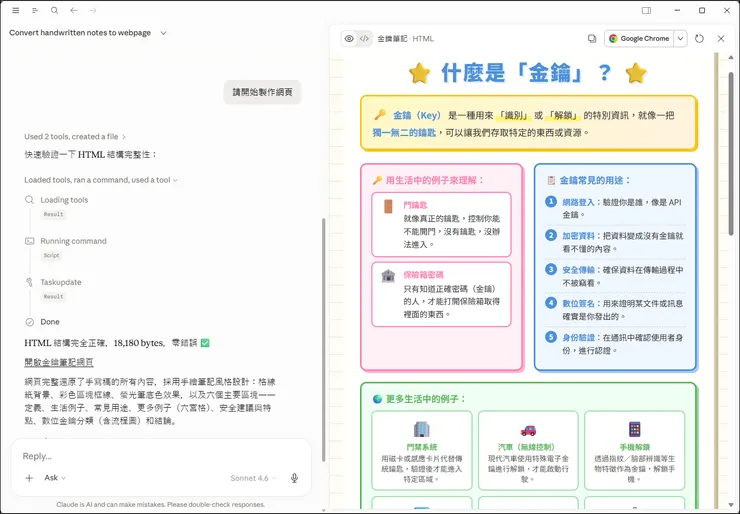Click the number 3 badge 安全傳輸
The width and height of the screenshot is (740, 514).
point(551,269)
